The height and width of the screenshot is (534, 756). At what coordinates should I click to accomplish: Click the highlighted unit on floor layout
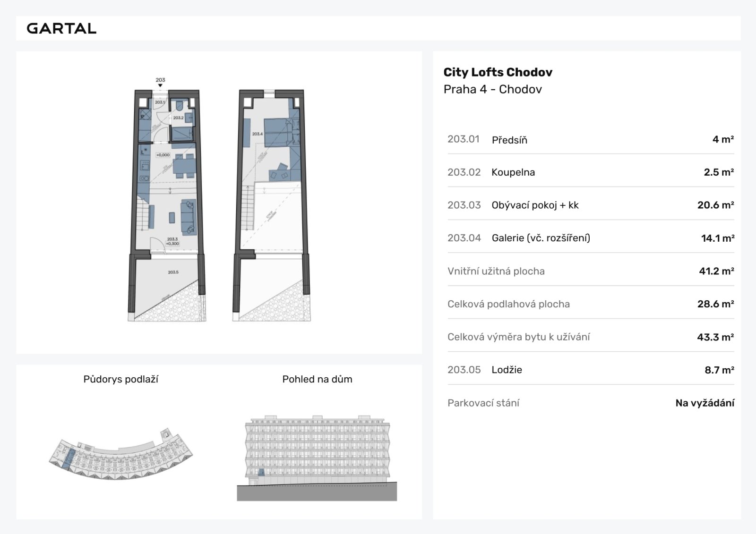(x=70, y=459)
